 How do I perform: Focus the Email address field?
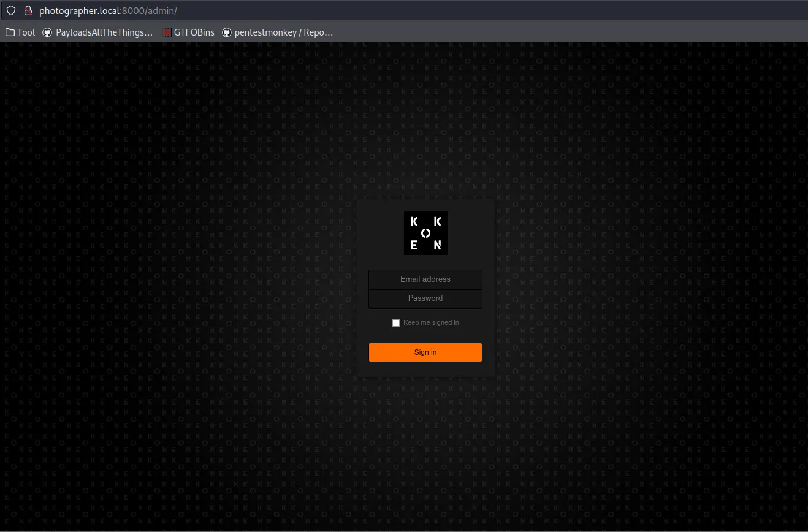(425, 279)
